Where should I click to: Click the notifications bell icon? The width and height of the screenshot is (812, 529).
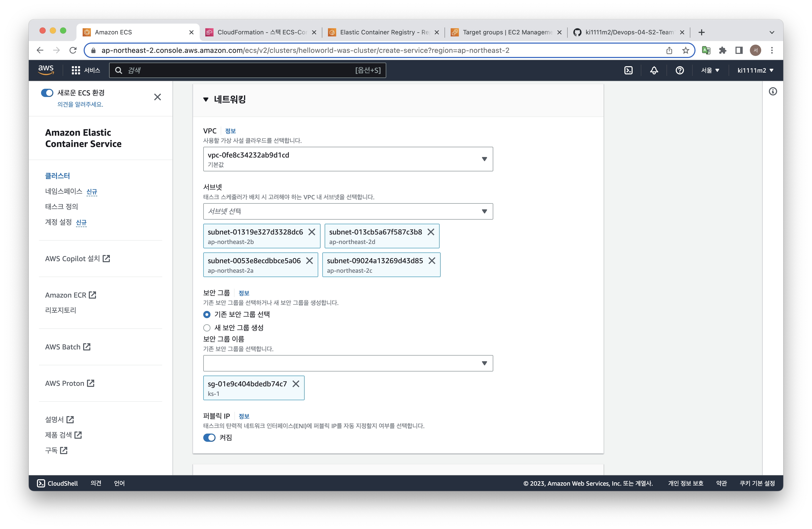[x=654, y=70]
